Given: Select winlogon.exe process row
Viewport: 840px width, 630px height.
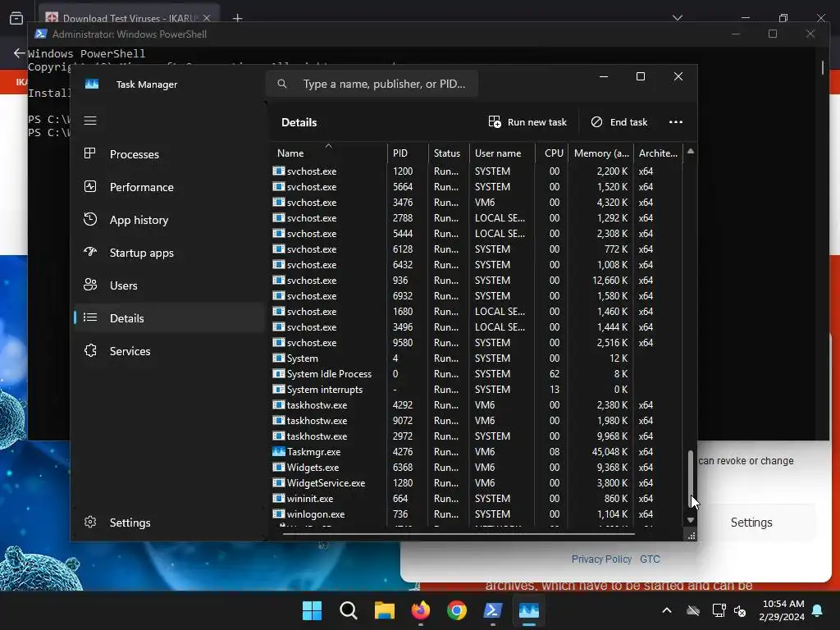Looking at the screenshot, I should [476, 514].
